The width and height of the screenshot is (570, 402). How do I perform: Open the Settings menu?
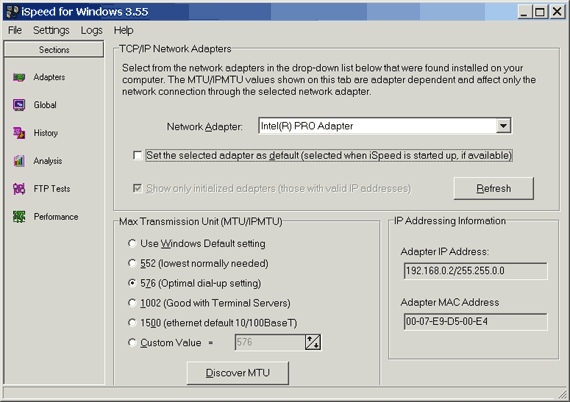point(51,30)
